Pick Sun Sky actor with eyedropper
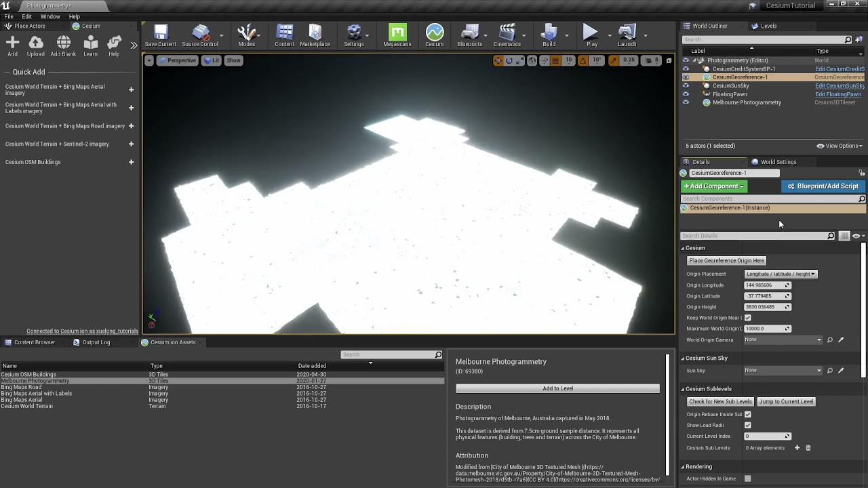The width and height of the screenshot is (868, 488). click(x=841, y=370)
